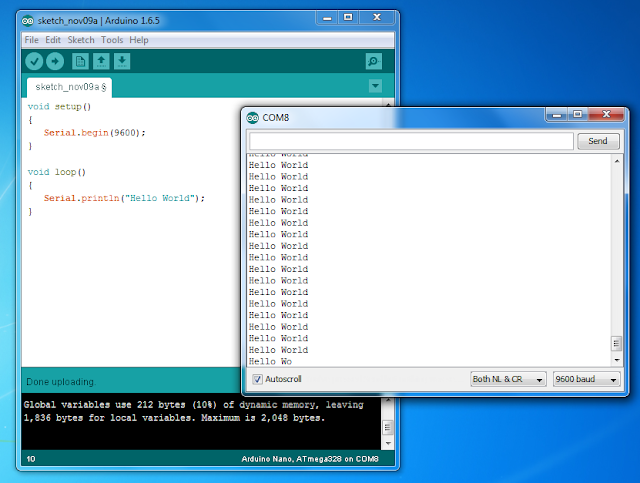Click the Serial.begin(9600); code line

95,133
